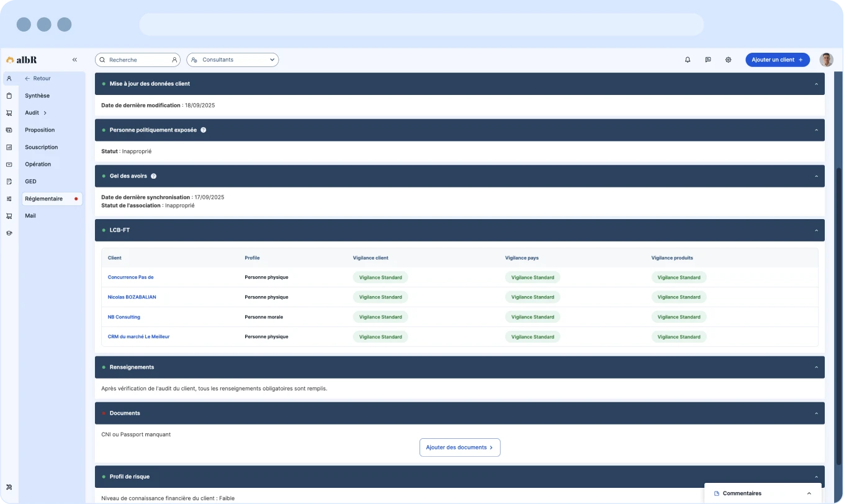This screenshot has height=504, width=844.
Task: Click Ajouter des documents button
Action: click(x=460, y=448)
